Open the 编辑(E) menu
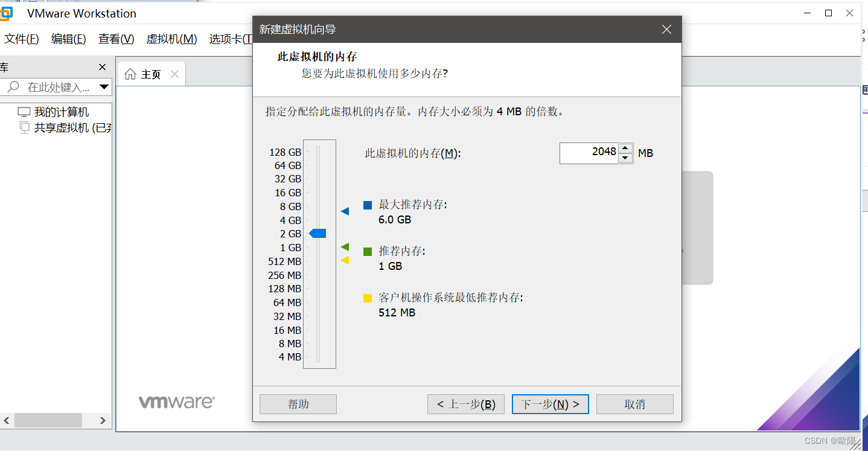 point(69,39)
